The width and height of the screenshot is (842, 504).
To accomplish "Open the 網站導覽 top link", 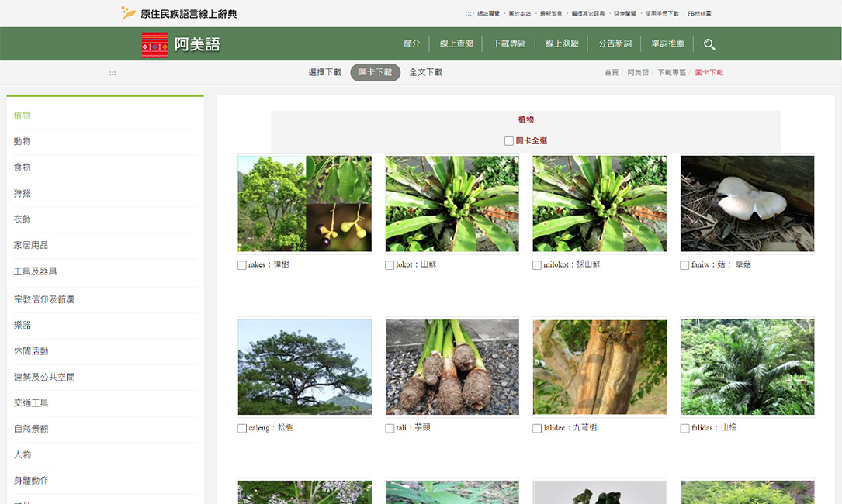I will [x=488, y=13].
